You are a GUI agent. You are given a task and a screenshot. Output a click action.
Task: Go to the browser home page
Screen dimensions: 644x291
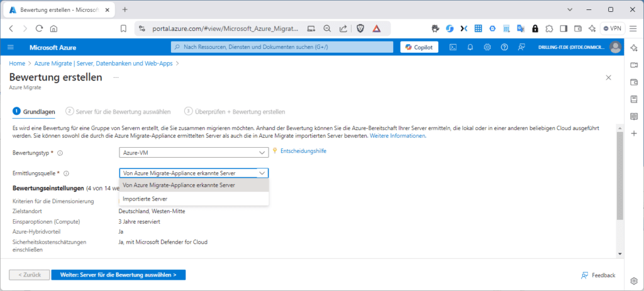53,29
